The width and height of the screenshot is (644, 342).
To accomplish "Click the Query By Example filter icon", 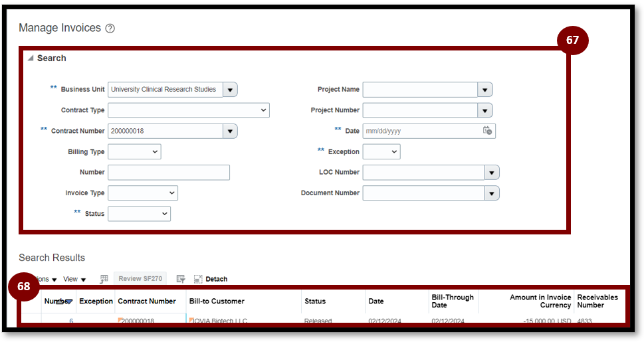I will pos(181,279).
